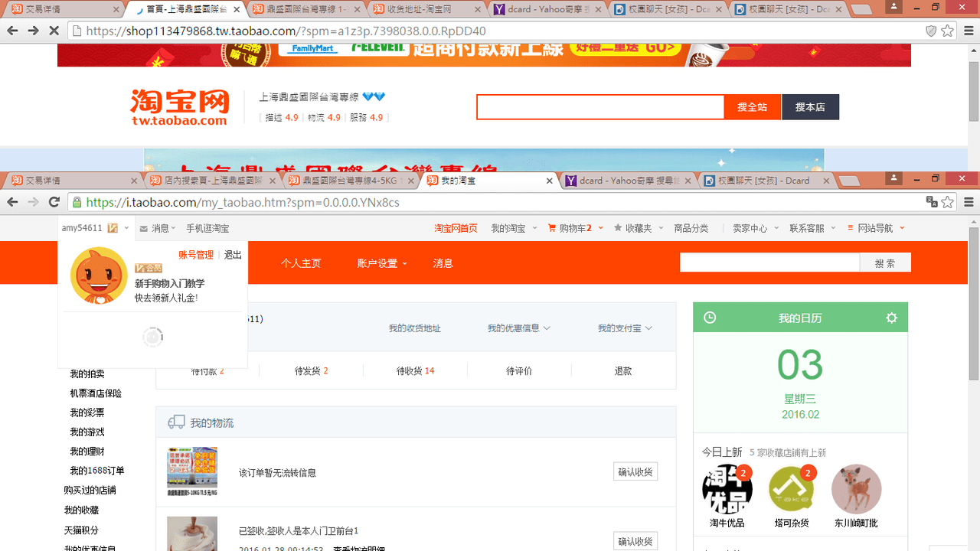This screenshot has width=980, height=551.
Task: Click the 收藏夹 star icon
Action: pyautogui.click(x=618, y=228)
